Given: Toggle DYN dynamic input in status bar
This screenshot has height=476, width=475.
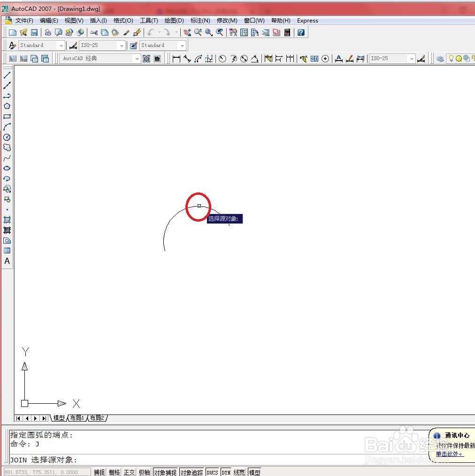Looking at the screenshot, I should [226, 472].
